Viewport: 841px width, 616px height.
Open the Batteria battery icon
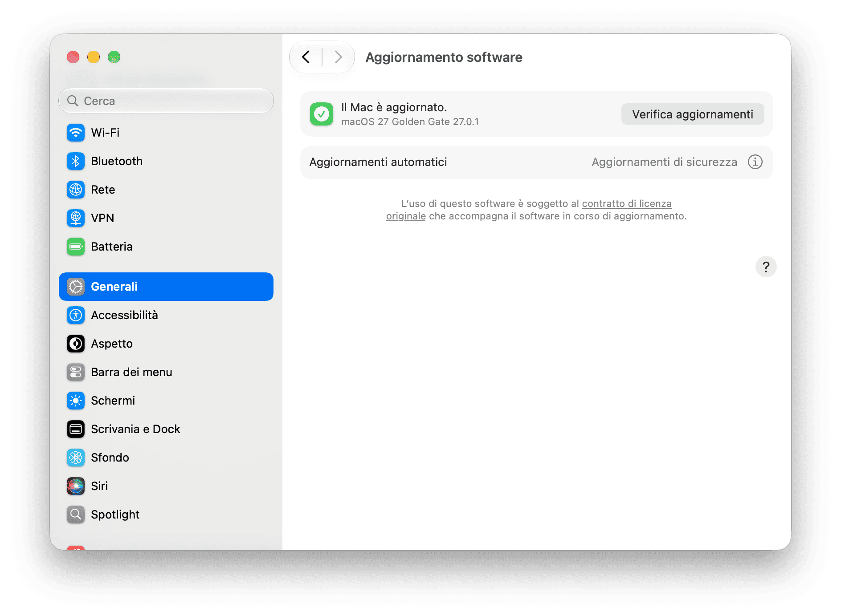[x=76, y=247]
